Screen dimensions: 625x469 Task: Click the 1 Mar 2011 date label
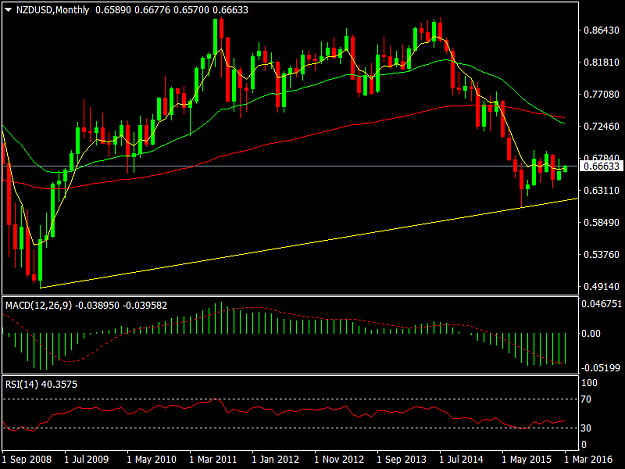213,459
